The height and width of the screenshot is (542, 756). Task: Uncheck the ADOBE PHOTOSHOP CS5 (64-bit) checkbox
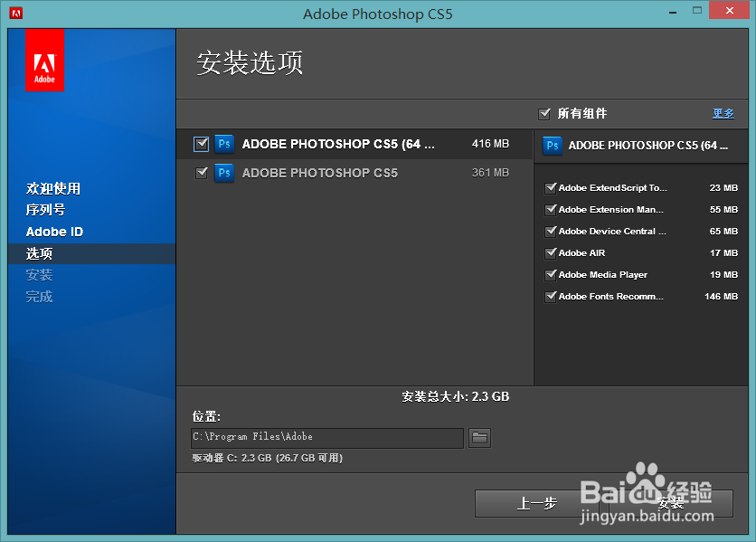tap(201, 143)
